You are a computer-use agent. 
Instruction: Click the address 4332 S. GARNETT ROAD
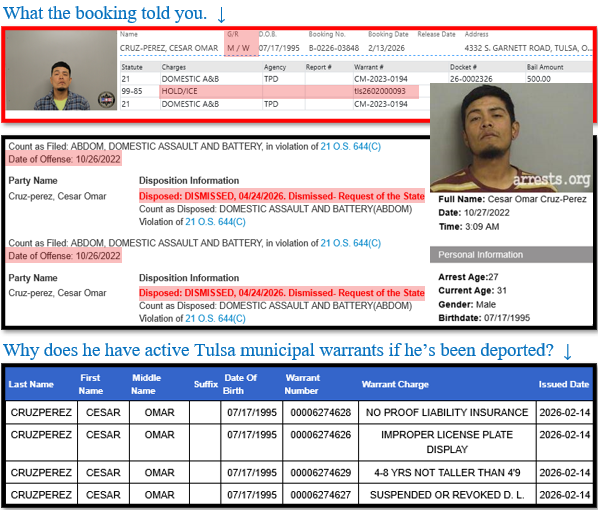point(528,48)
